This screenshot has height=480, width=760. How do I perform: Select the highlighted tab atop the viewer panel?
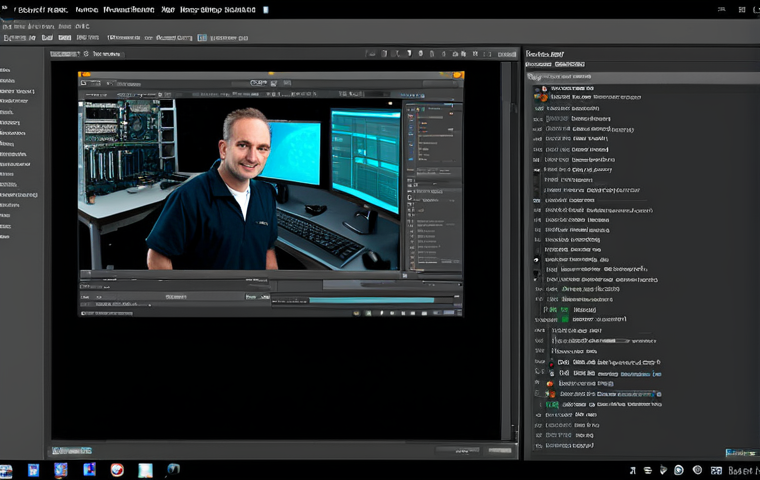[x=64, y=54]
